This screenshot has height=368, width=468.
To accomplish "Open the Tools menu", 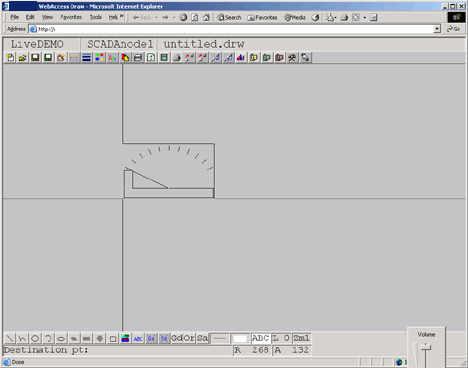I will 96,17.
